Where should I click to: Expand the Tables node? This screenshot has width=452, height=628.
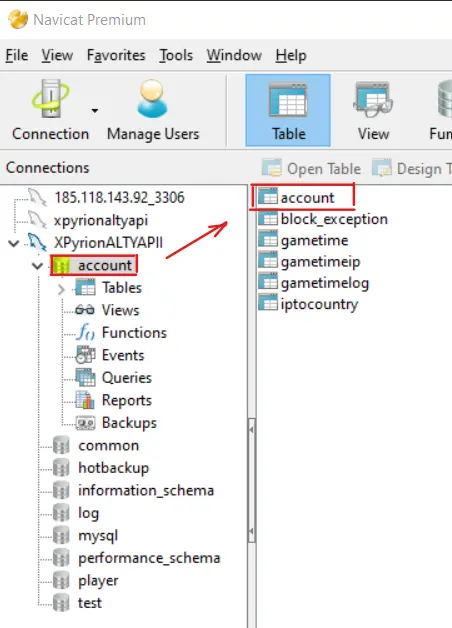pos(61,289)
